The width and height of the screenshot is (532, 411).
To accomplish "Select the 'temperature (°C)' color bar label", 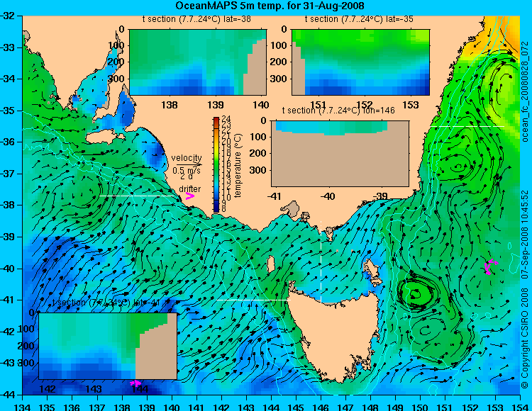I will 238,165.
